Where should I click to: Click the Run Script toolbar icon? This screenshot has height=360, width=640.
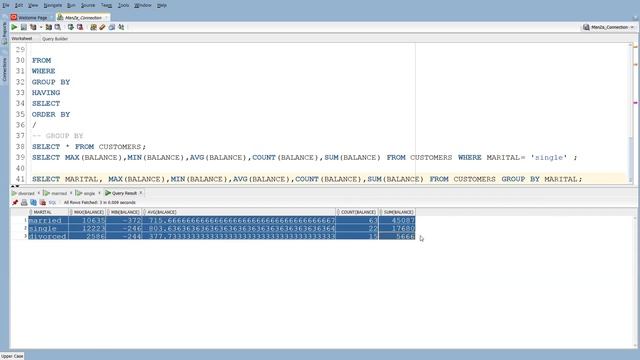pos(24,27)
